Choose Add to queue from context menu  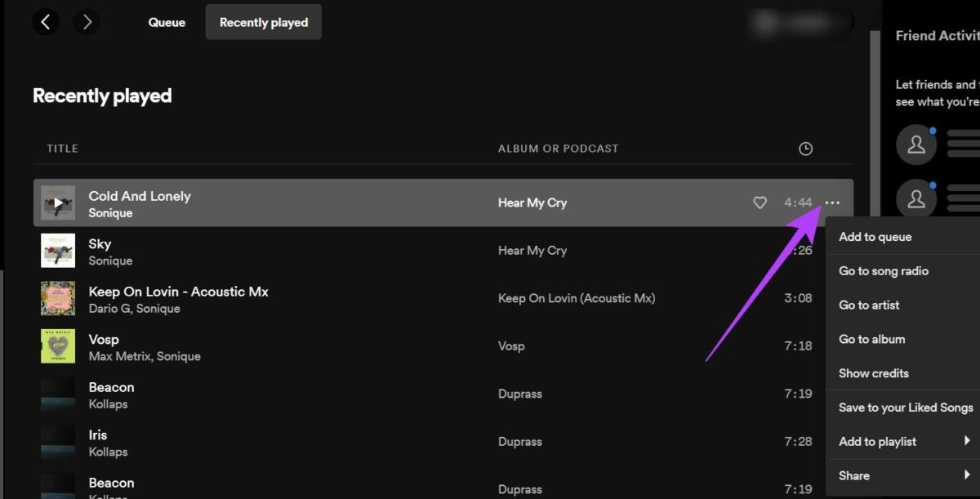[875, 237]
